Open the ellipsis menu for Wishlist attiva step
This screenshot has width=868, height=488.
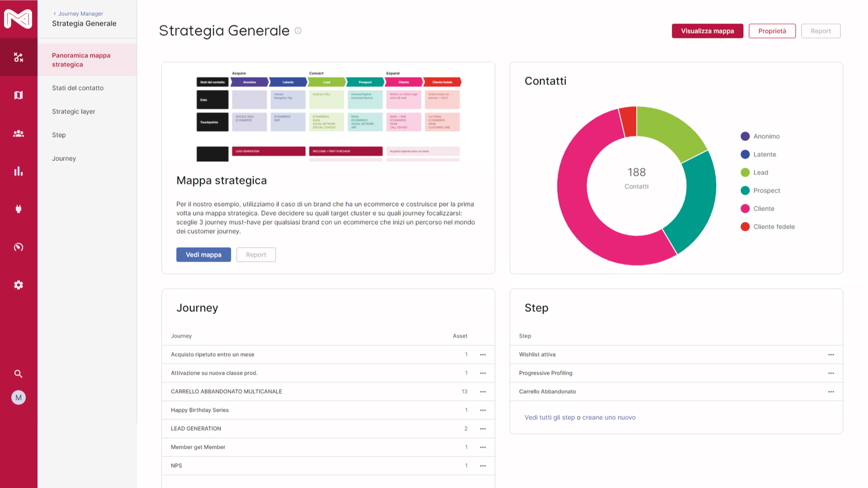(x=831, y=355)
